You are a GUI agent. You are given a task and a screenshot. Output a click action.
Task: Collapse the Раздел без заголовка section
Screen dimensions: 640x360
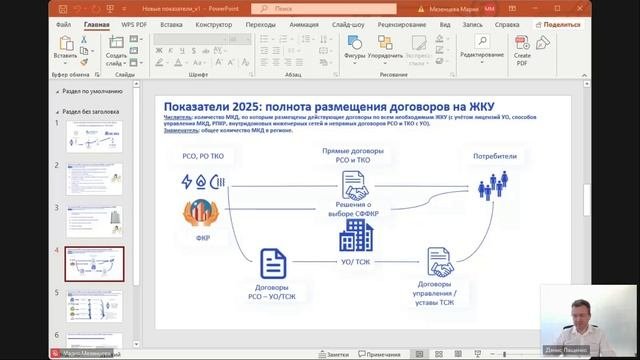click(57, 112)
